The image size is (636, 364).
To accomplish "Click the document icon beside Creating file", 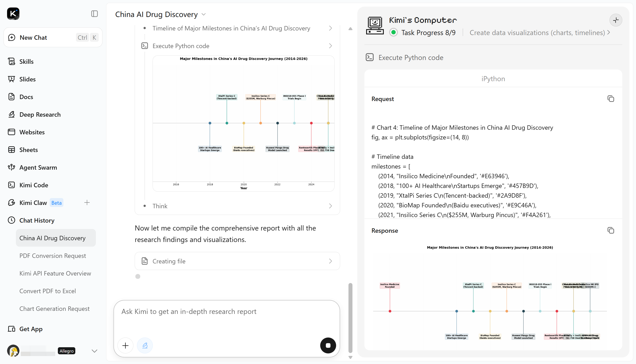I will tap(145, 261).
